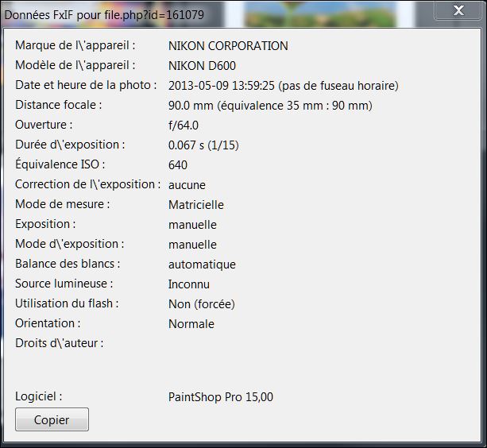
Task: Click the label 'Mode d\'exposition :'
Action: (70, 244)
